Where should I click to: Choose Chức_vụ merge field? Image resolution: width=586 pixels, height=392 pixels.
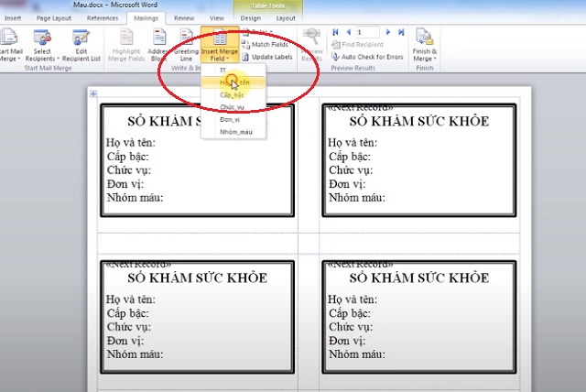point(233,107)
